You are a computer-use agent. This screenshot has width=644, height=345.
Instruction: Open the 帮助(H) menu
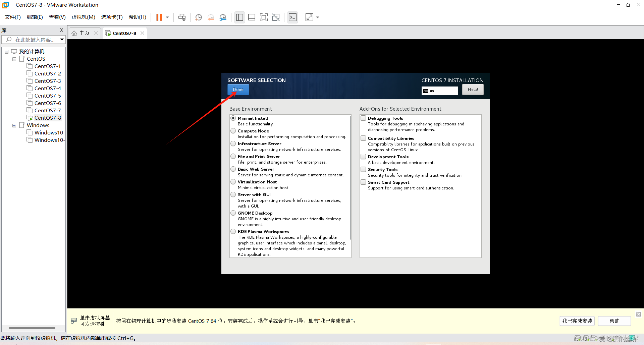click(x=138, y=17)
